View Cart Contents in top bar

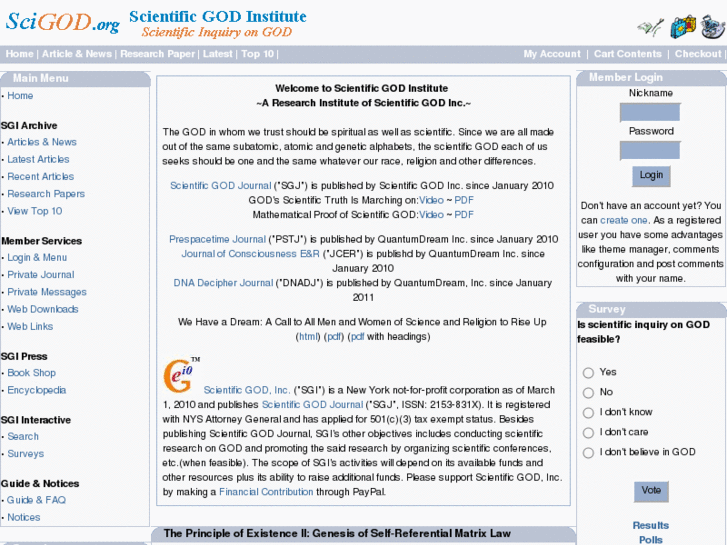click(x=628, y=54)
